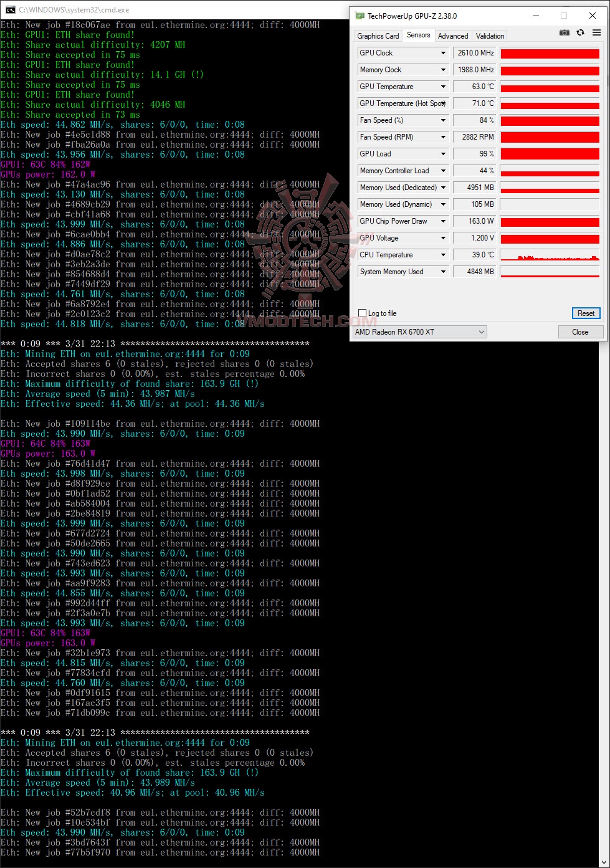Screen dimensions: 610x868
Task: Click 'Eth speed: 43.130 MH/s' line
Action: click(123, 194)
